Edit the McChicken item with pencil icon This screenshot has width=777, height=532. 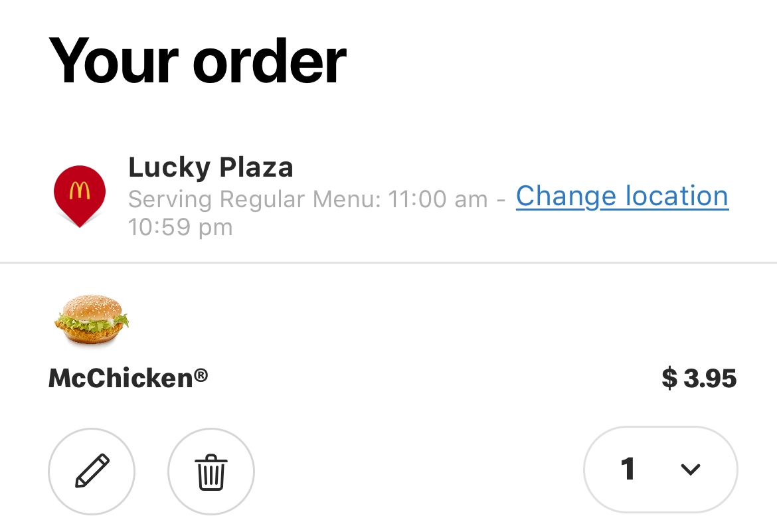point(92,470)
